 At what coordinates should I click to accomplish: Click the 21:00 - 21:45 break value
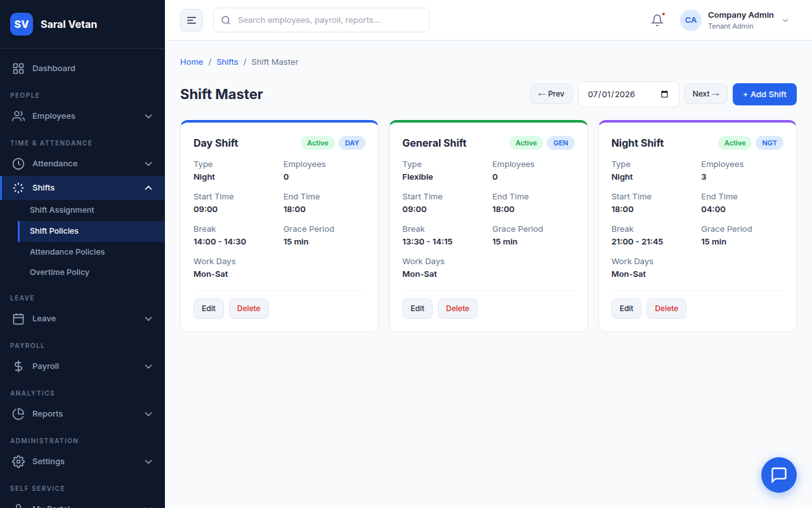pyautogui.click(x=637, y=242)
